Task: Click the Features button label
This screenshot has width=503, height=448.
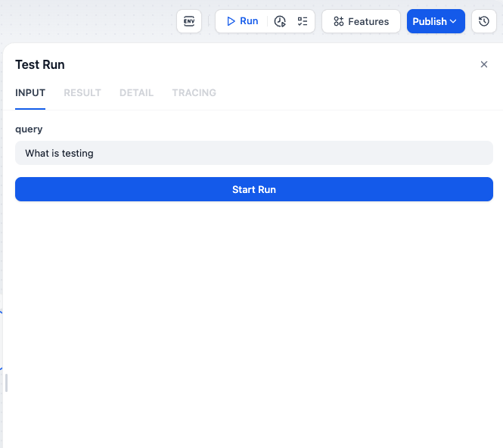Action: pos(368,21)
